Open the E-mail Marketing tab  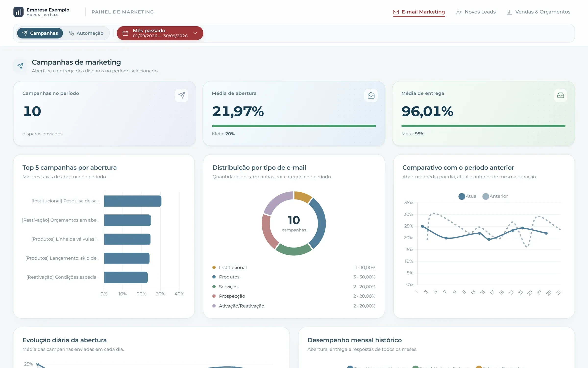pyautogui.click(x=419, y=12)
